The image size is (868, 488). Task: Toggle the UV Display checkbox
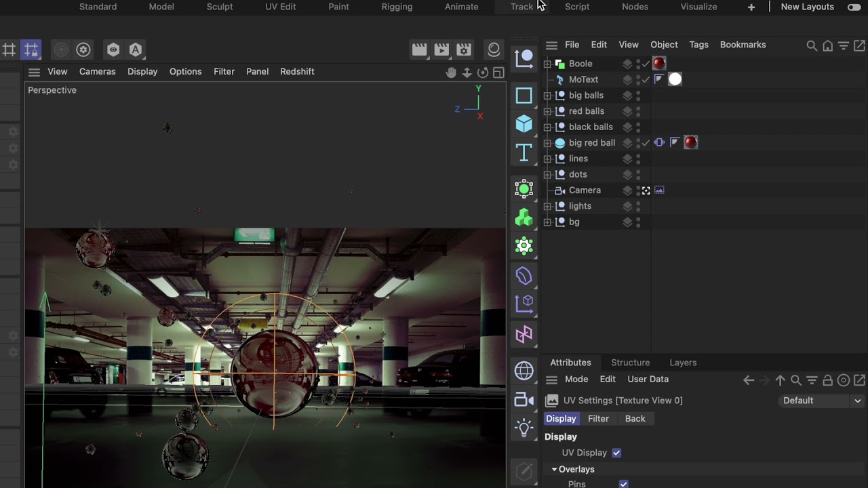tap(616, 453)
